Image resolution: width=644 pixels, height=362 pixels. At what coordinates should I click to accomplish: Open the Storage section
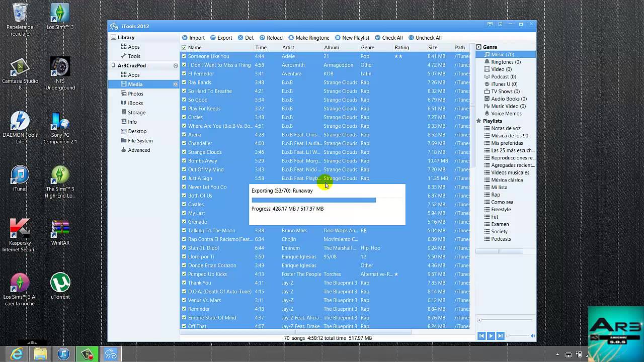coord(133,113)
